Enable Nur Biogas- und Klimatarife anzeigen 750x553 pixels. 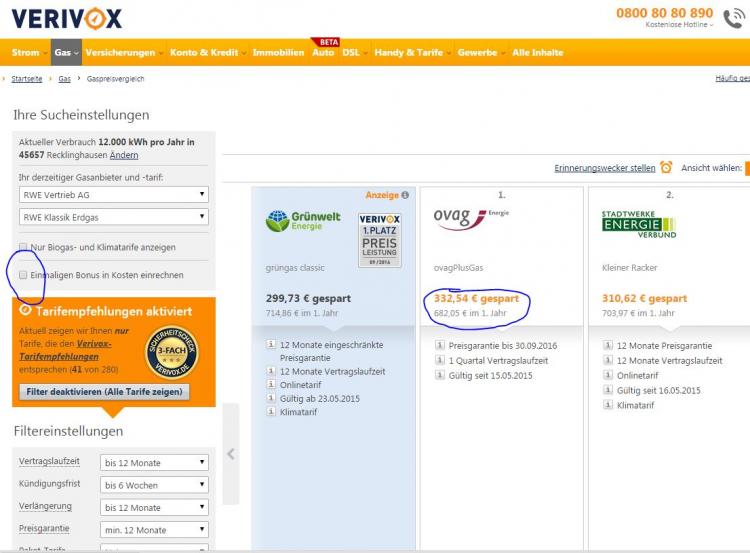point(23,246)
